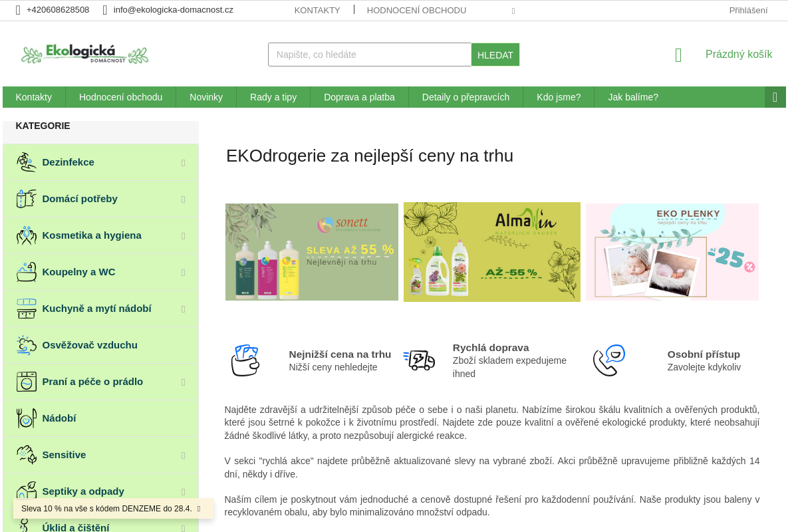Open the Domácí potřeby category link
Viewport: 798px width, 532px height.
pos(80,199)
